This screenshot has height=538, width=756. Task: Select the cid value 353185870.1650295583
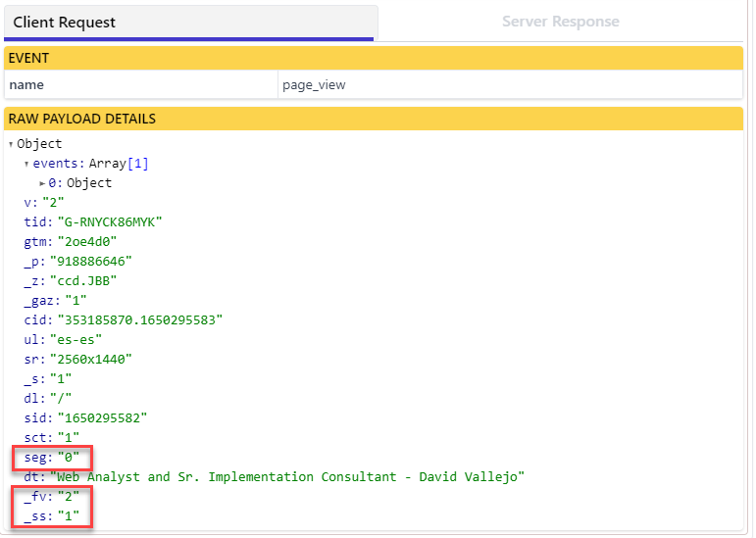(x=136, y=320)
